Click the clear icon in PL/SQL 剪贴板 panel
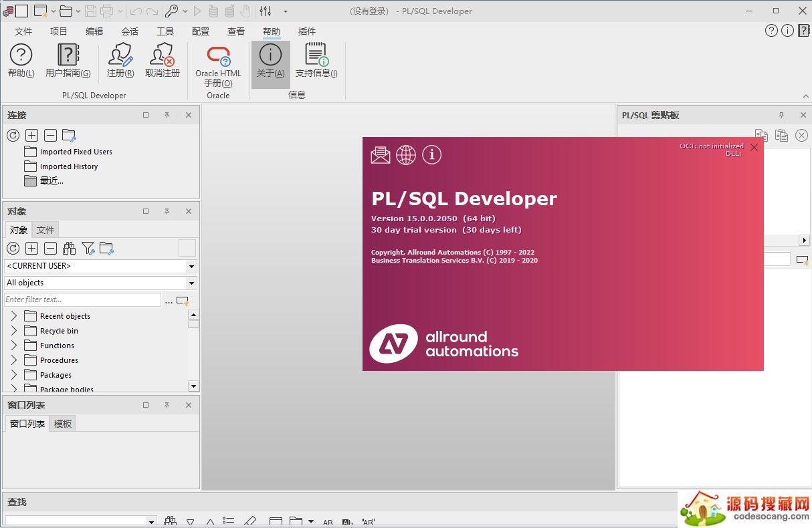 [x=801, y=136]
